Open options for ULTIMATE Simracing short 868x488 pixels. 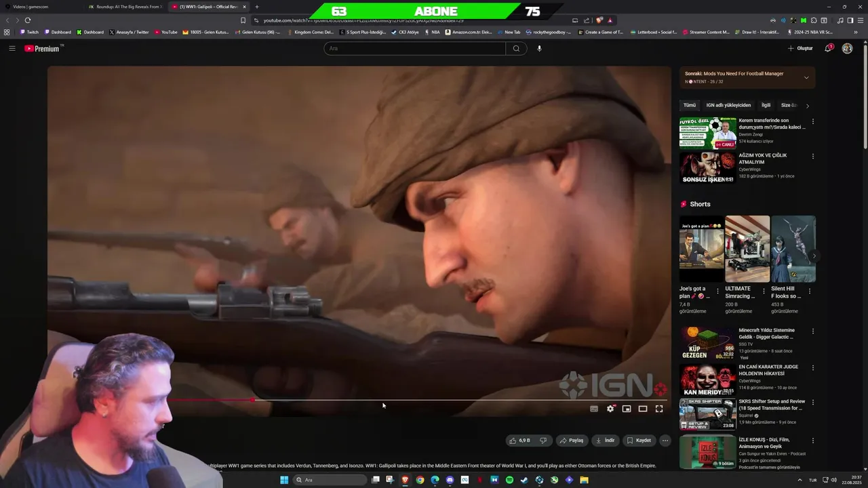coord(764,291)
